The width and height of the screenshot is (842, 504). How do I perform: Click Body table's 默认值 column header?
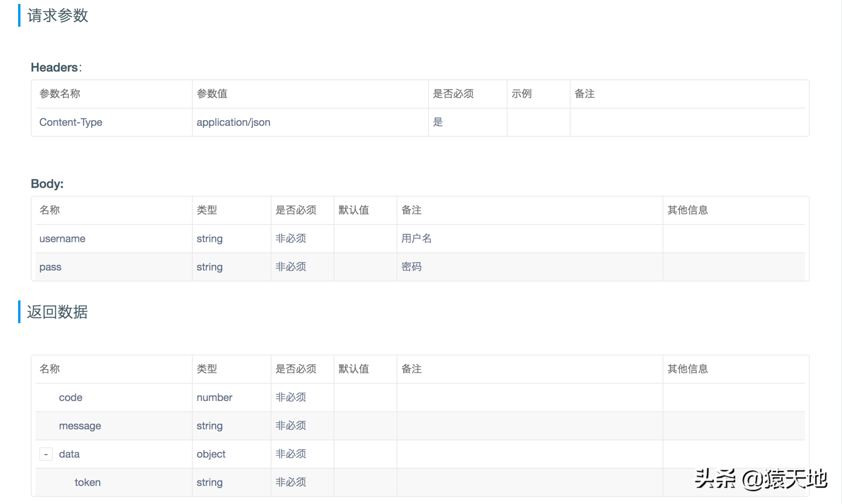tap(353, 210)
